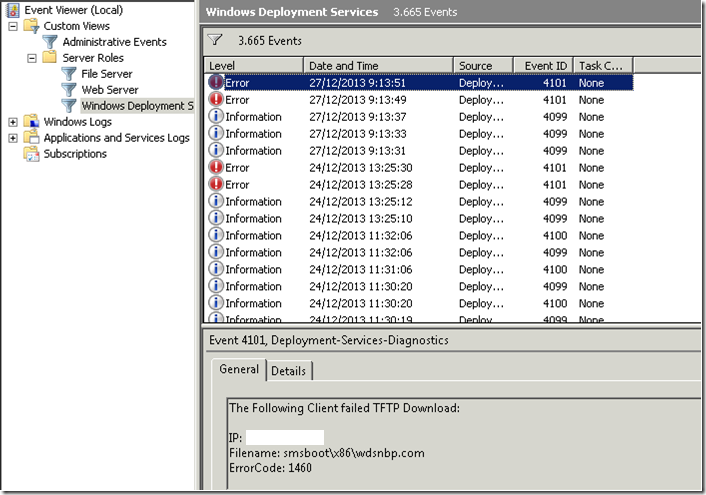Screen dimensions: 706x495
Task: Select Windows Deployment Services custom view
Action: tap(136, 106)
